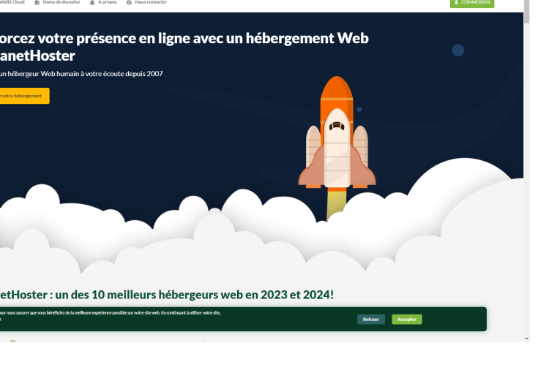Refuse cookies with the Refuser button
This screenshot has width=549, height=392.
tap(371, 320)
